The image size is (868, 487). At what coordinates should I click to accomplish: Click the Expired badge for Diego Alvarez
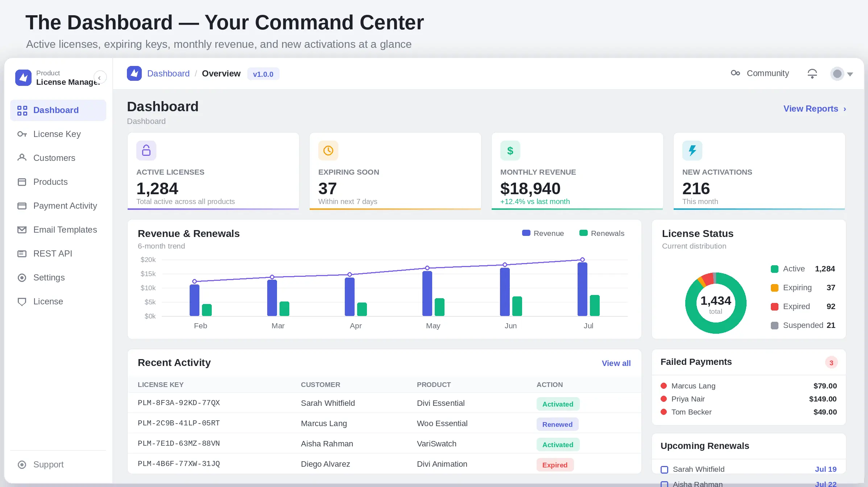coord(555,465)
